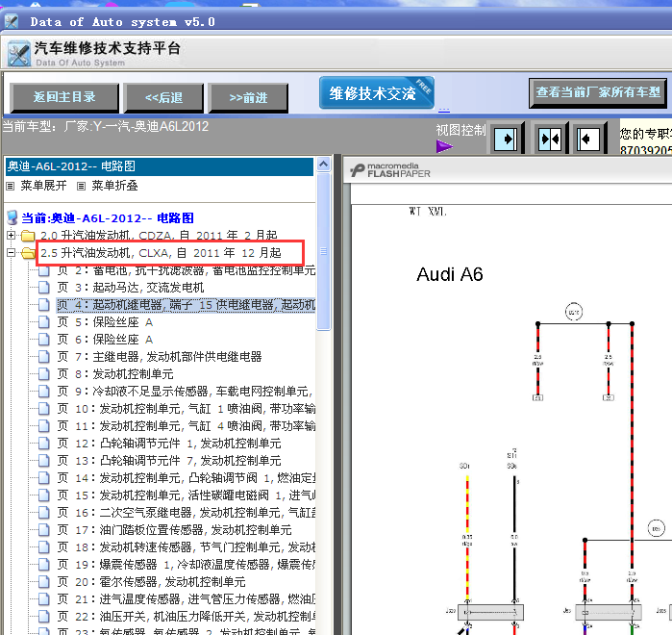Open 页 14: 凸轮轴调节阀 page
672x635 pixels.
(186, 478)
